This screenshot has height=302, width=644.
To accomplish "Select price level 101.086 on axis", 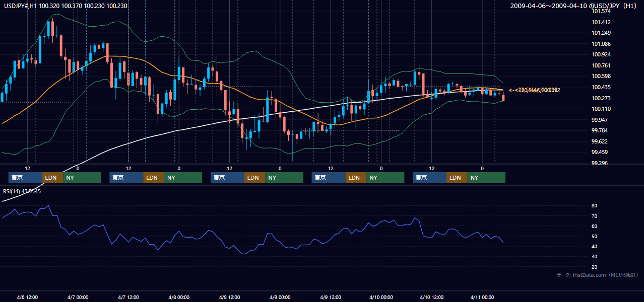I will [601, 44].
